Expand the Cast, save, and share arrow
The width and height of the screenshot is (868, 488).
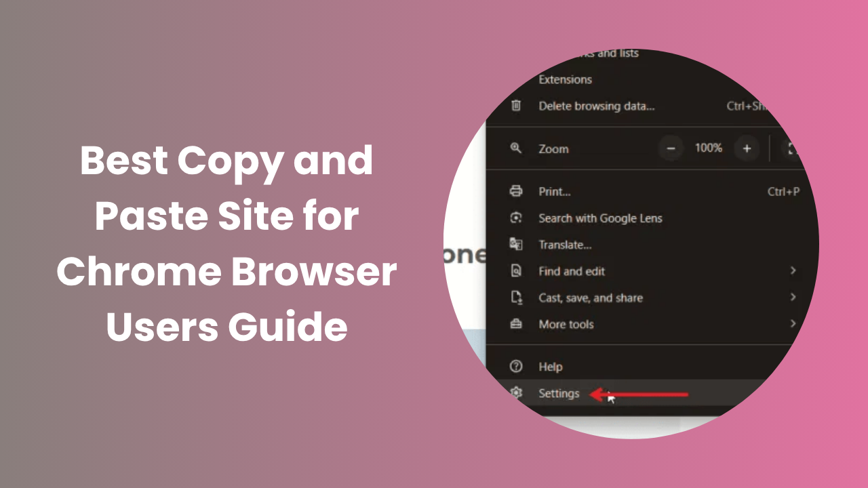793,297
